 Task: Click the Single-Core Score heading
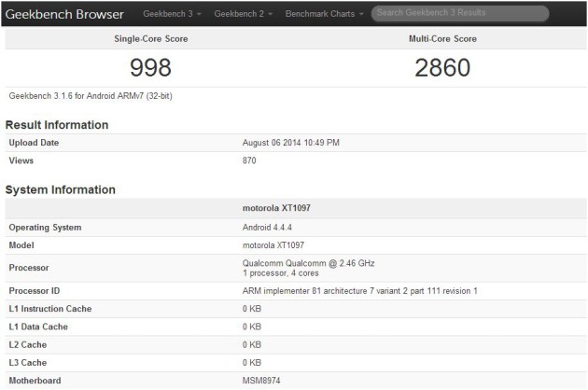[151, 38]
